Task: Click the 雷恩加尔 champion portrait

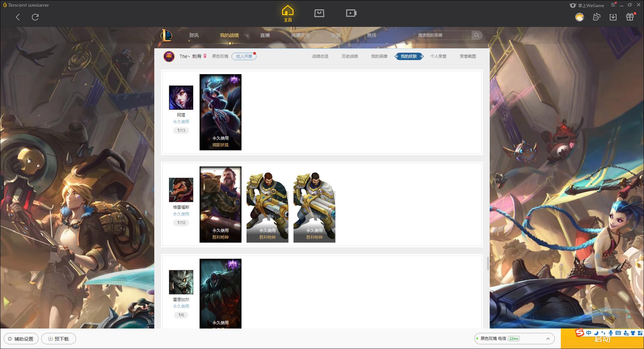Action: point(181,282)
